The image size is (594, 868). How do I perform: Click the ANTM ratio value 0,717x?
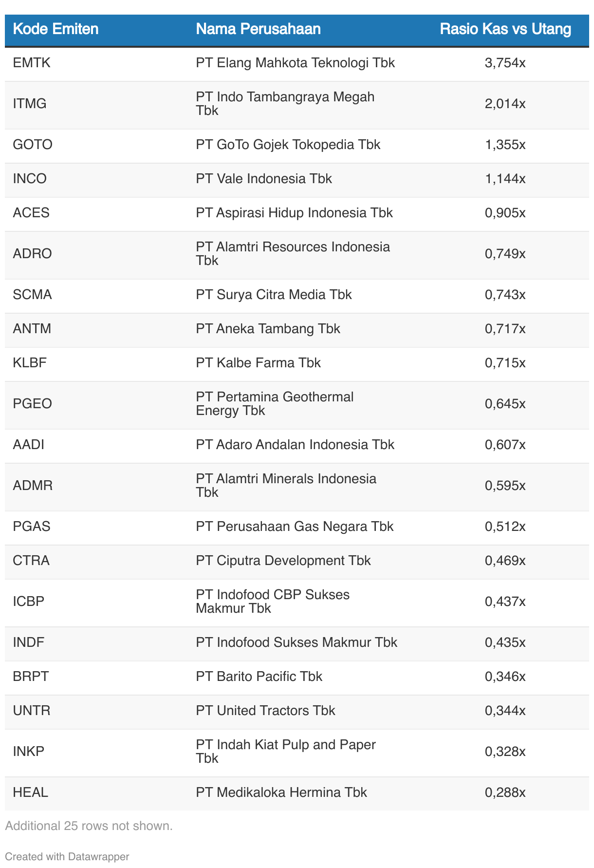505,329
